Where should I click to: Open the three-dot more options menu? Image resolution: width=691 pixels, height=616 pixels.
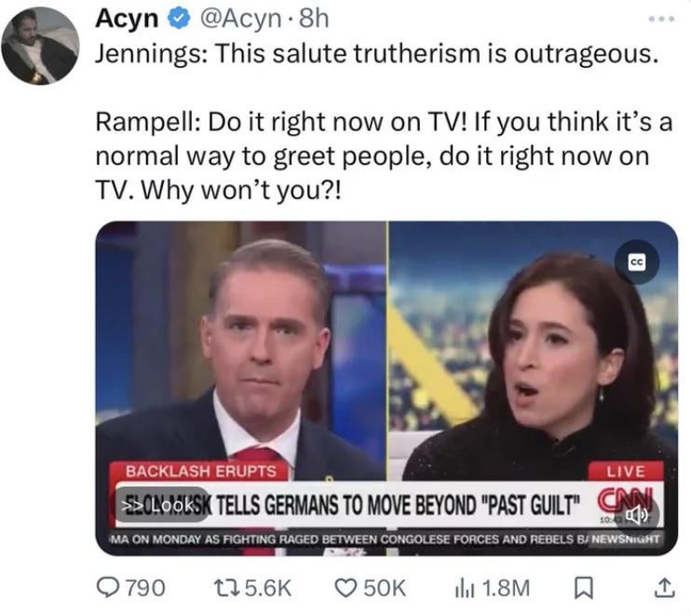tap(661, 19)
